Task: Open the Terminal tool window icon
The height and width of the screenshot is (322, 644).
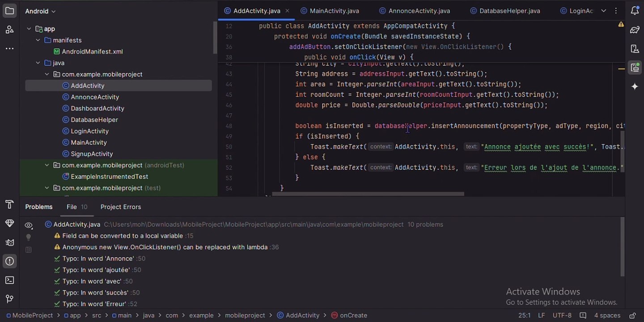Action: pos(9,280)
